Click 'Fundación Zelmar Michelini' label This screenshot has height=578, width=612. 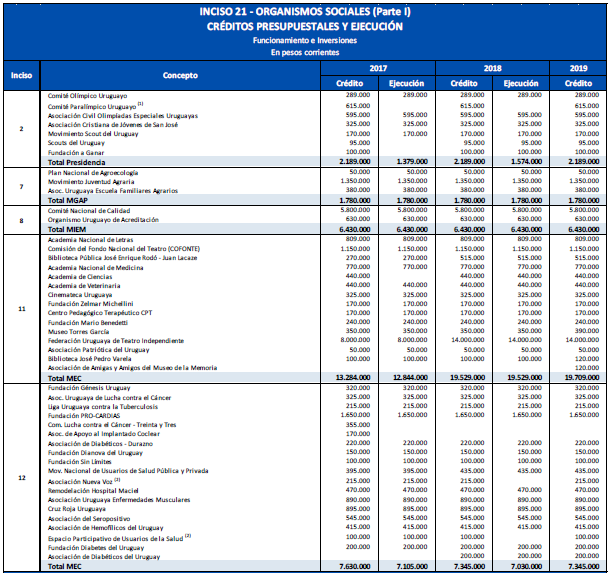click(91, 304)
